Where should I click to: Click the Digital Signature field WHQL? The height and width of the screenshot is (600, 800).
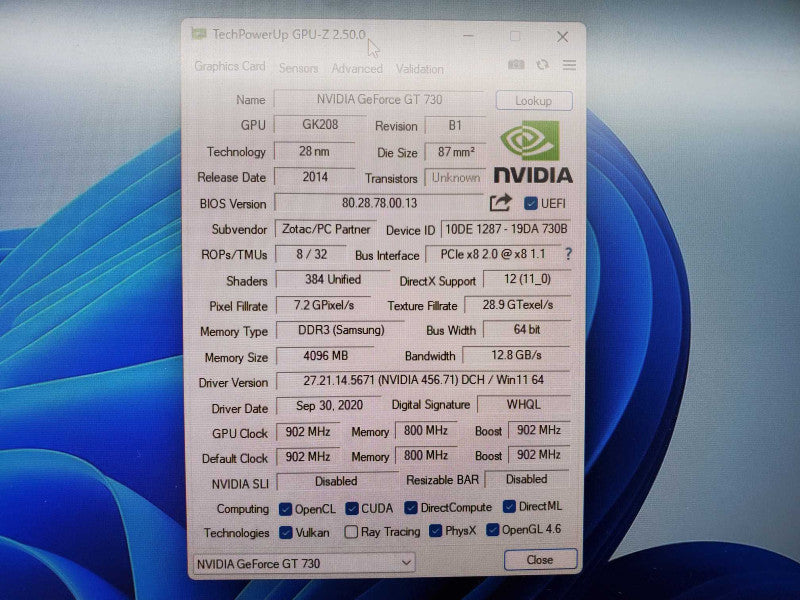(x=523, y=405)
